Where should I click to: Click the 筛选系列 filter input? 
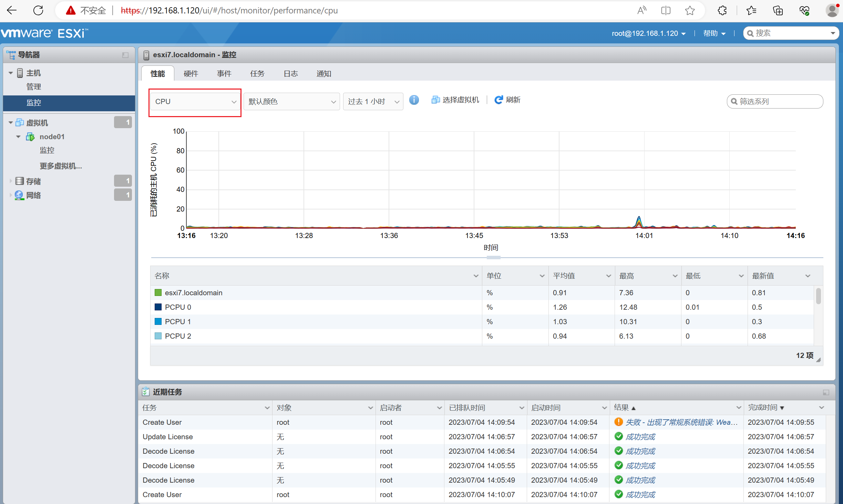point(775,101)
